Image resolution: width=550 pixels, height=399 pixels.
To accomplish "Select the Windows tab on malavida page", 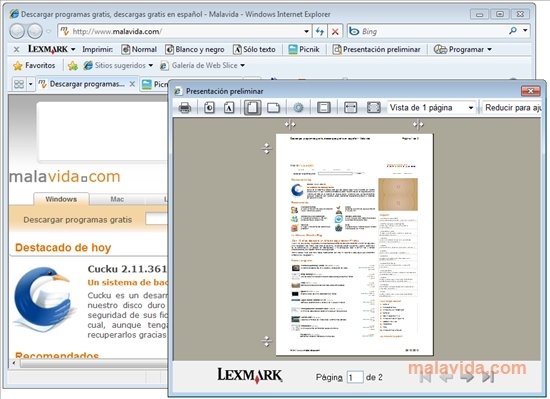I will (61, 199).
